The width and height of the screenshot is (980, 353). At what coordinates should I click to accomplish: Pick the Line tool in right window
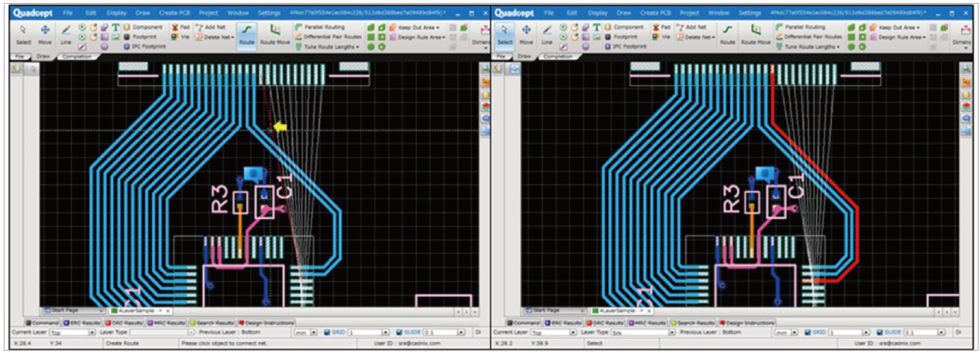548,33
